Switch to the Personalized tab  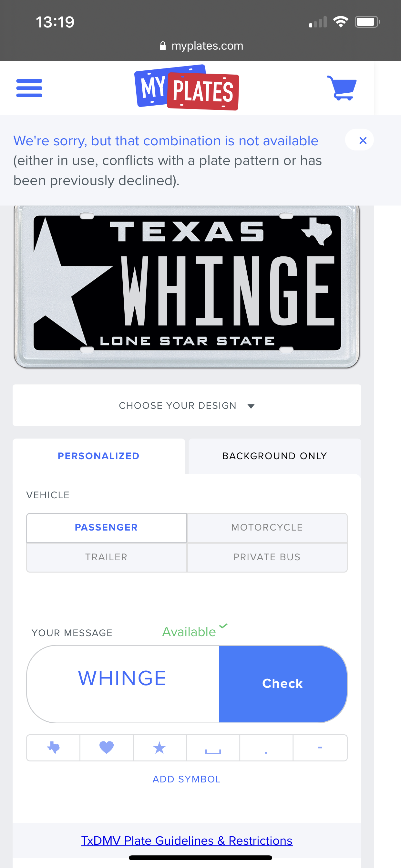[98, 456]
